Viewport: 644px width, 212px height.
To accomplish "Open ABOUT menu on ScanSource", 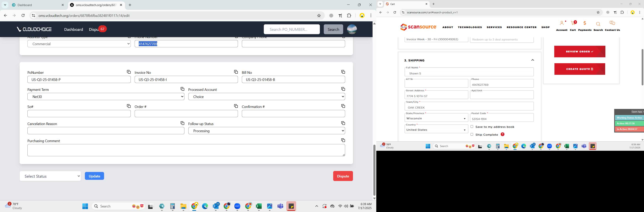I will point(447,27).
